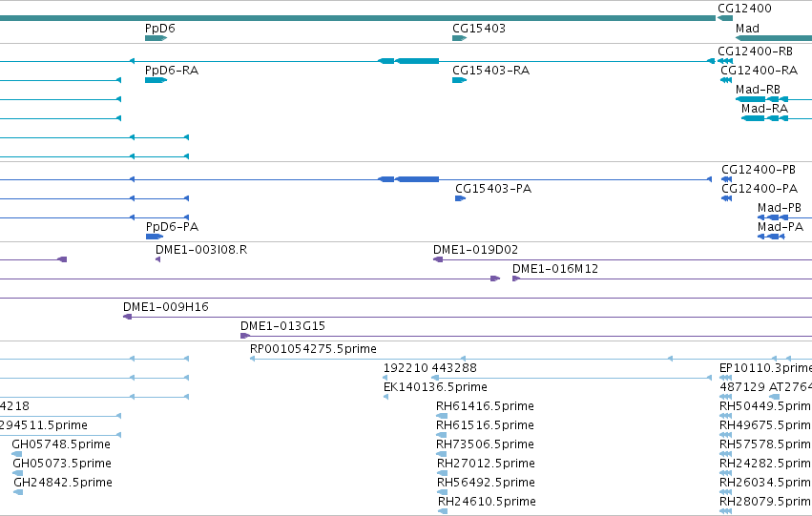Select RH56492.5prime EST
The width and height of the screenshot is (812, 516).
pyautogui.click(x=442, y=491)
